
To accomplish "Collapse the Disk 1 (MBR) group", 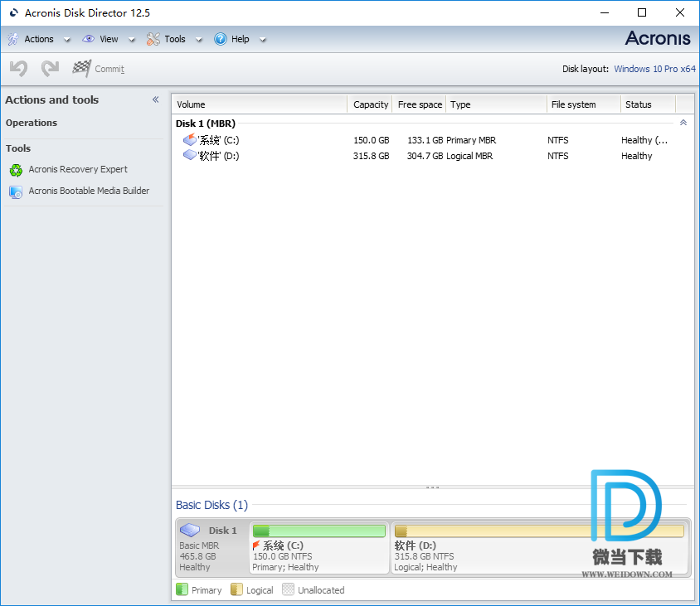I will 683,123.
